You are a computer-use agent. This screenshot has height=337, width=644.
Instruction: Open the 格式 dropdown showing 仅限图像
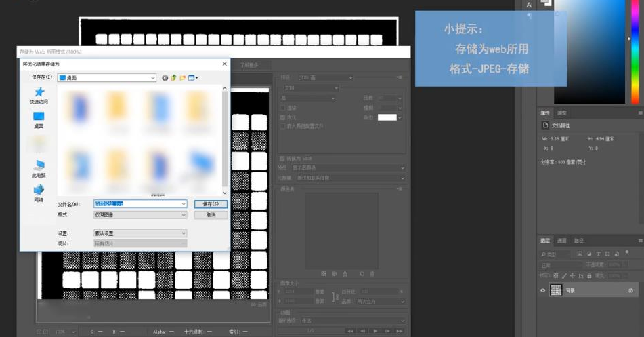click(140, 215)
